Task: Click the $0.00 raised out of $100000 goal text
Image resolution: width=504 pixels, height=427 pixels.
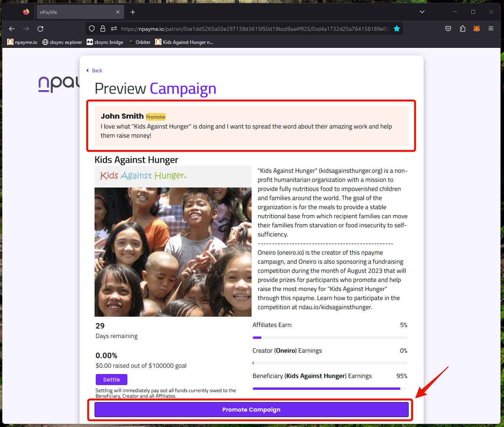Action: coord(141,366)
